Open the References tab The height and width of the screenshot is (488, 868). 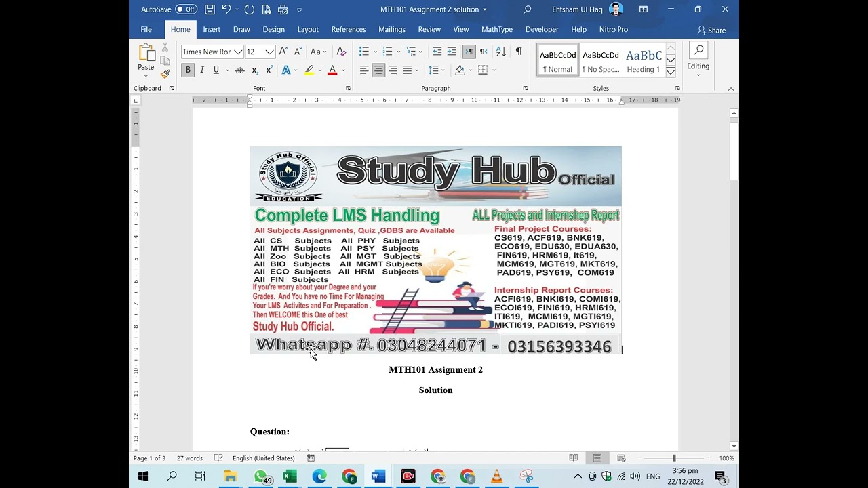[x=349, y=30]
